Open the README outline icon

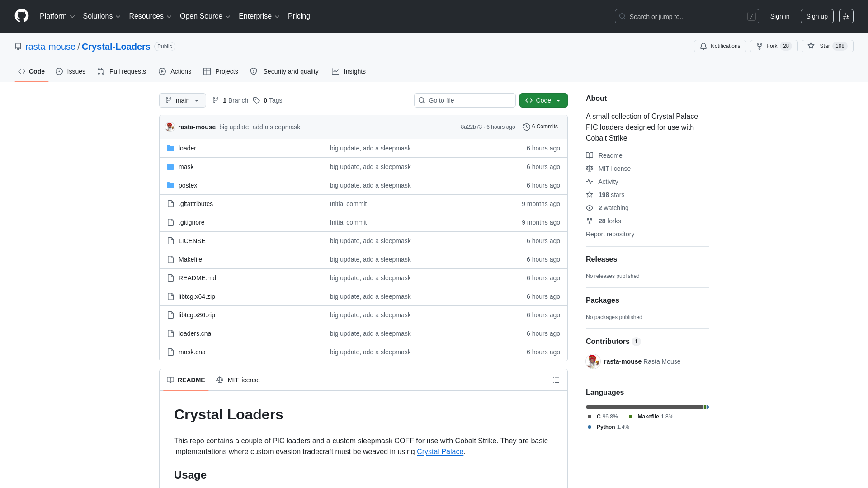pos(556,380)
